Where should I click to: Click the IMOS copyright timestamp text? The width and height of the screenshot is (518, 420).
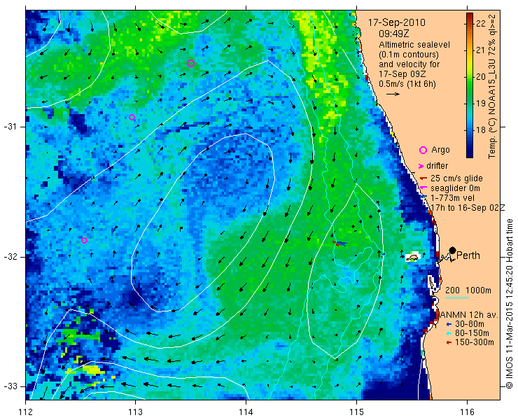tap(509, 304)
